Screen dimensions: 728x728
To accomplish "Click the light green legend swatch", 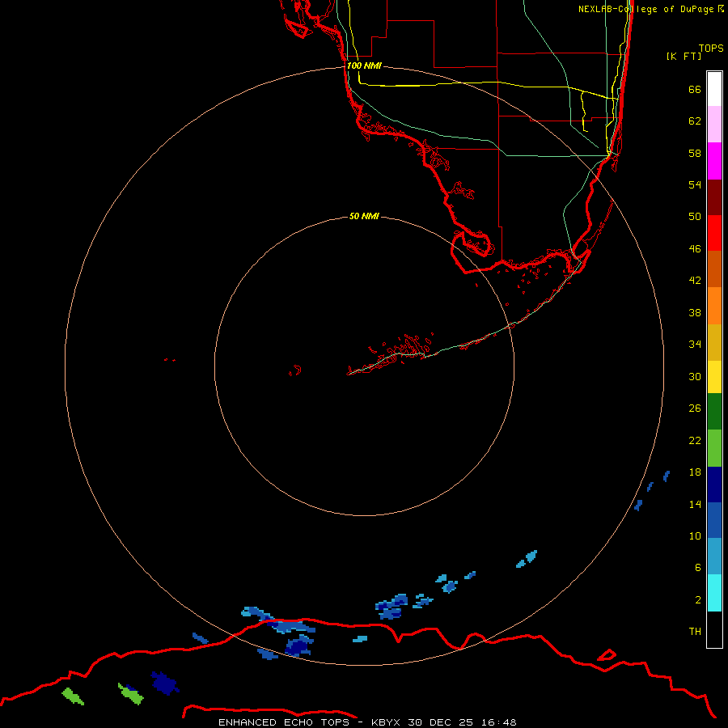I will [x=714, y=448].
